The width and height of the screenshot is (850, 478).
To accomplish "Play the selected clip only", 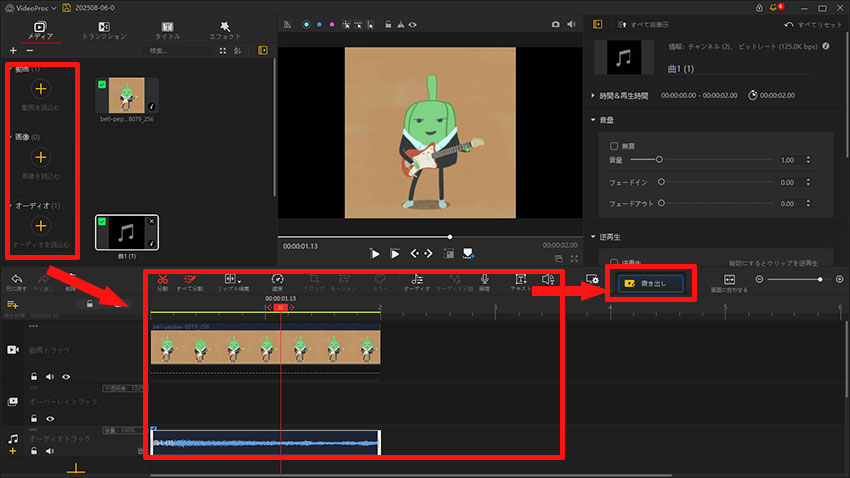I will [395, 253].
